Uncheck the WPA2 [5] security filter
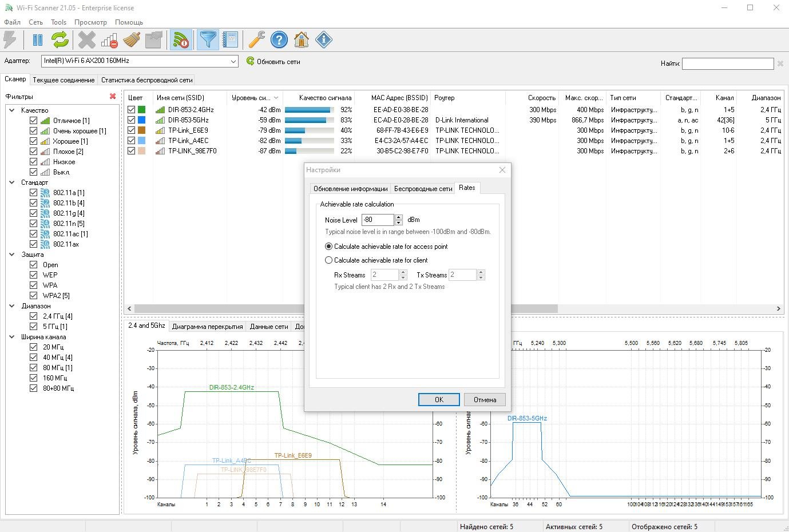The width and height of the screenshot is (789, 532). [x=33, y=296]
